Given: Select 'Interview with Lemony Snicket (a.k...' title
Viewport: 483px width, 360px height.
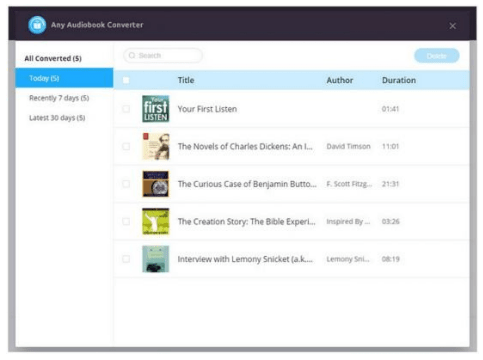Looking at the screenshot, I should pyautogui.click(x=245, y=259).
